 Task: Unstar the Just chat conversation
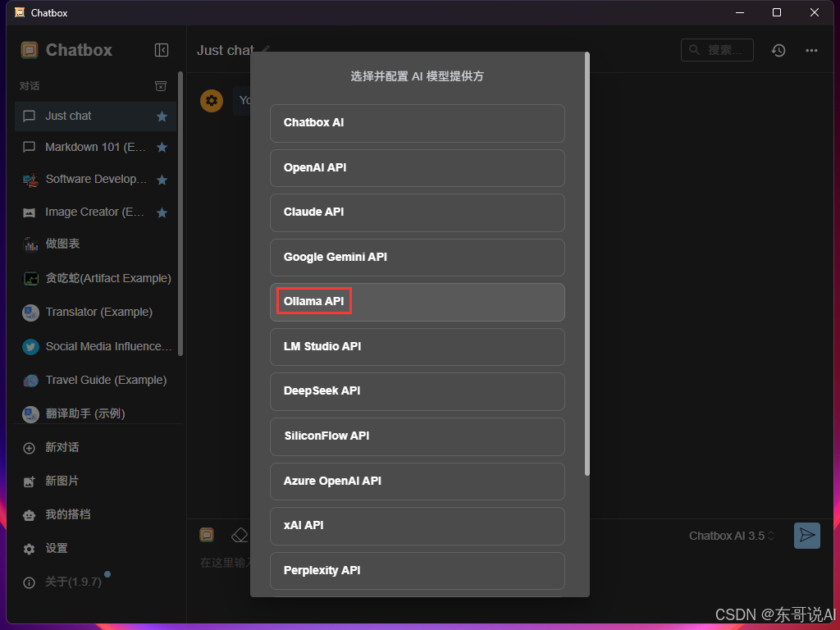162,116
